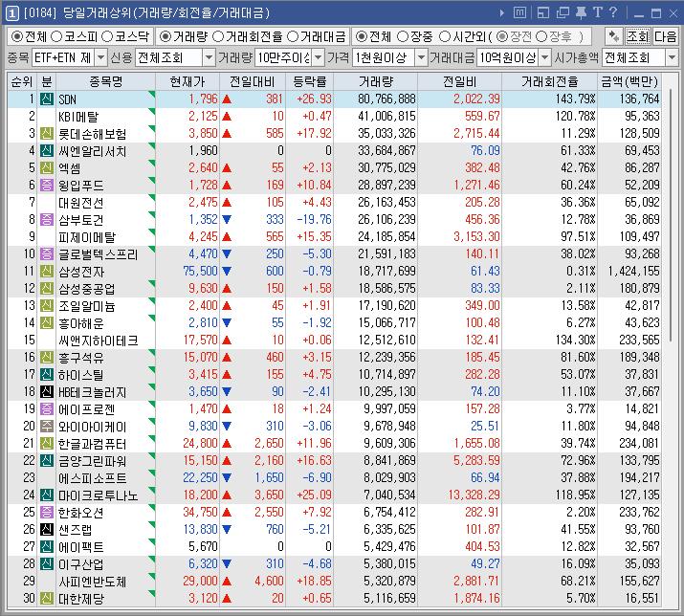This screenshot has width=684, height=616.
Task: Click the price 75,500 of 삼성전자
Action: tap(200, 271)
